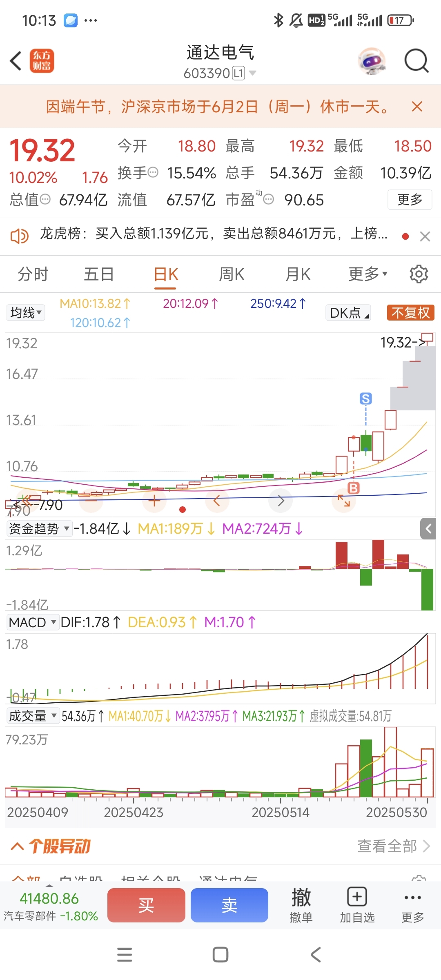Open the 成交量 indicator dropdown
Viewport: 441px width, 980px height.
[x=33, y=716]
